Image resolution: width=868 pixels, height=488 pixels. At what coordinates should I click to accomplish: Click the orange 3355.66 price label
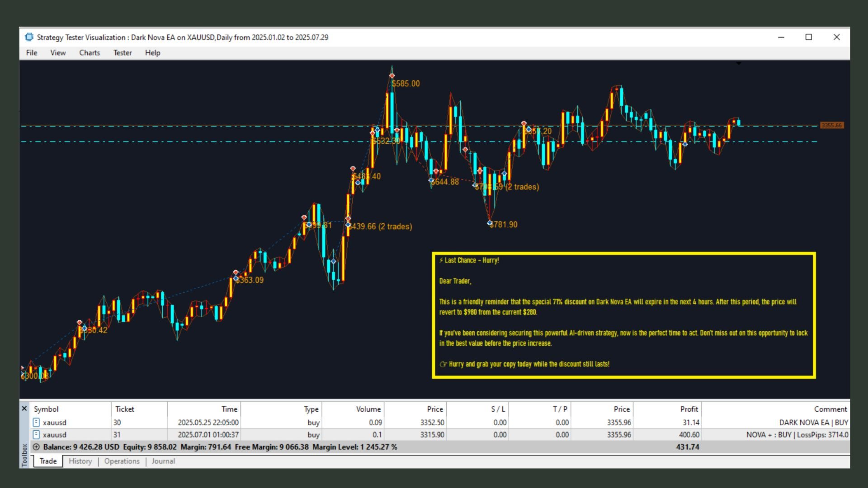tap(832, 125)
